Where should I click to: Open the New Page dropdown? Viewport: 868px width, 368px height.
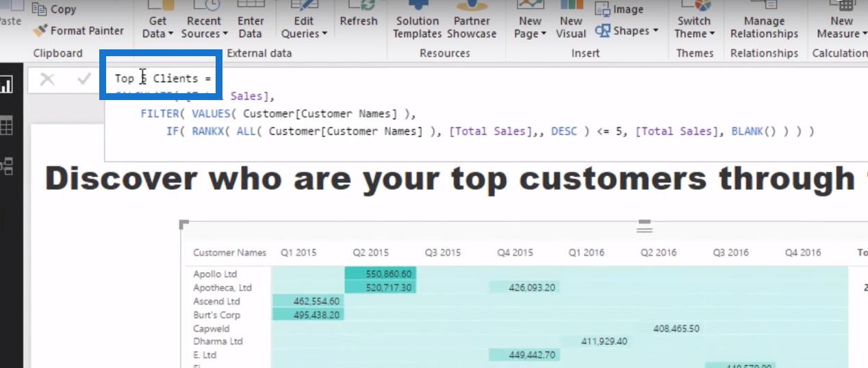(x=530, y=21)
